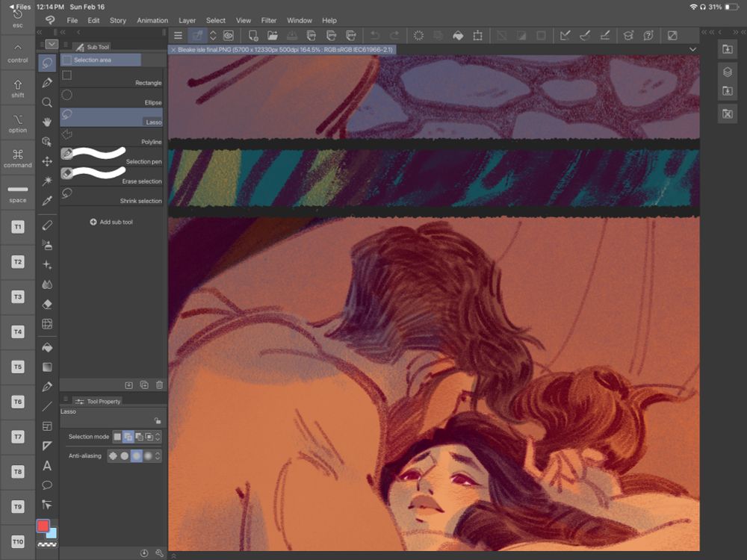Select the Frame border tool
This screenshot has width=747, height=560.
coord(46,426)
